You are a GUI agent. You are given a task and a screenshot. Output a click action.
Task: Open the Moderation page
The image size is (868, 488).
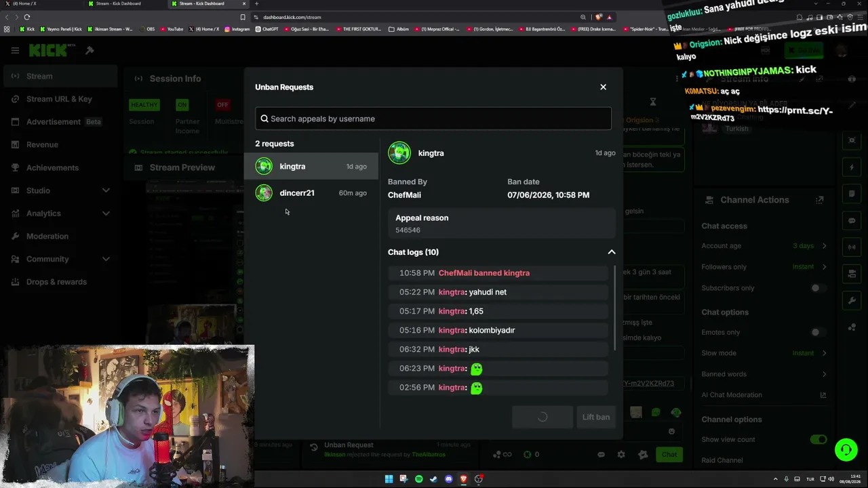point(60,236)
